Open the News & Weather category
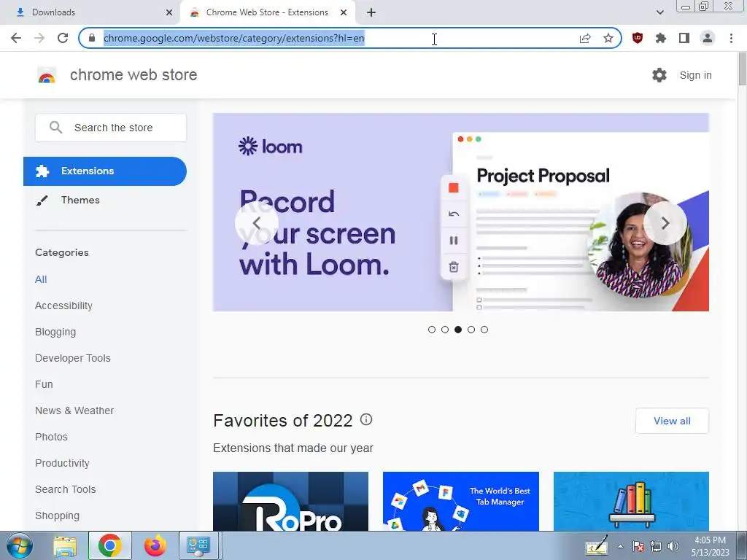The width and height of the screenshot is (747, 560). click(74, 411)
